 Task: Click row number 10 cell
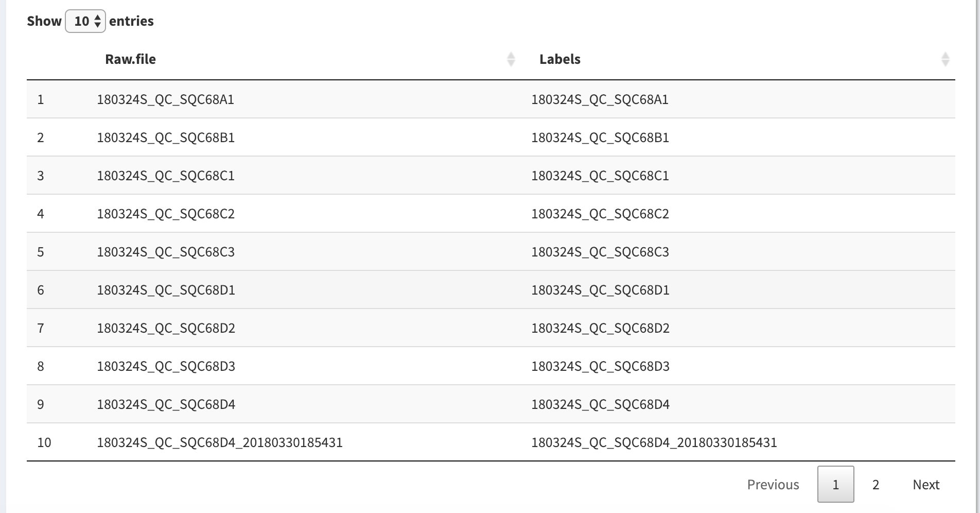point(44,442)
